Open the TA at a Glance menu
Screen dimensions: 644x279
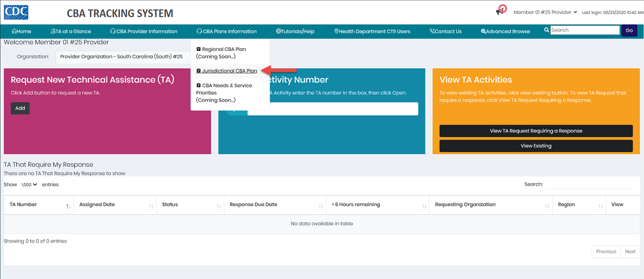tap(71, 32)
